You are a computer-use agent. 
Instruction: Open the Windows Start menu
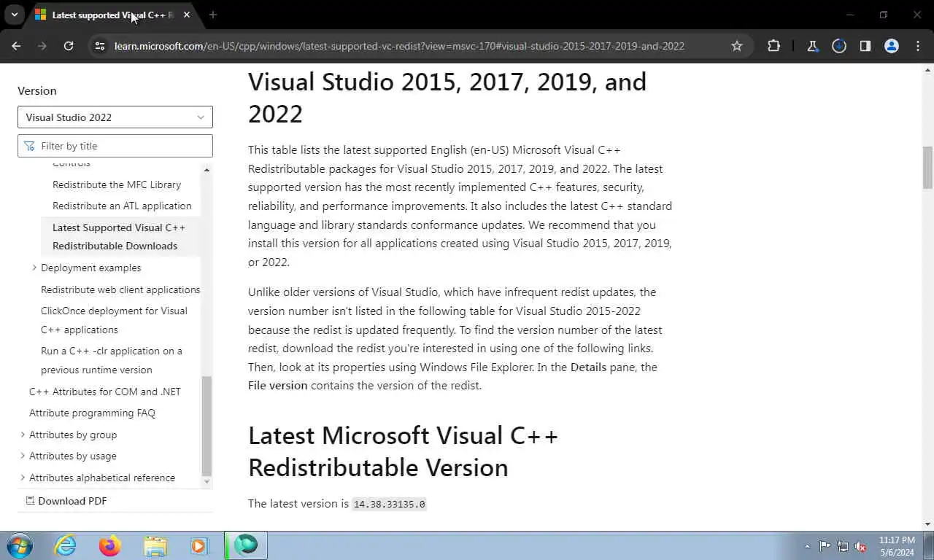coord(20,545)
